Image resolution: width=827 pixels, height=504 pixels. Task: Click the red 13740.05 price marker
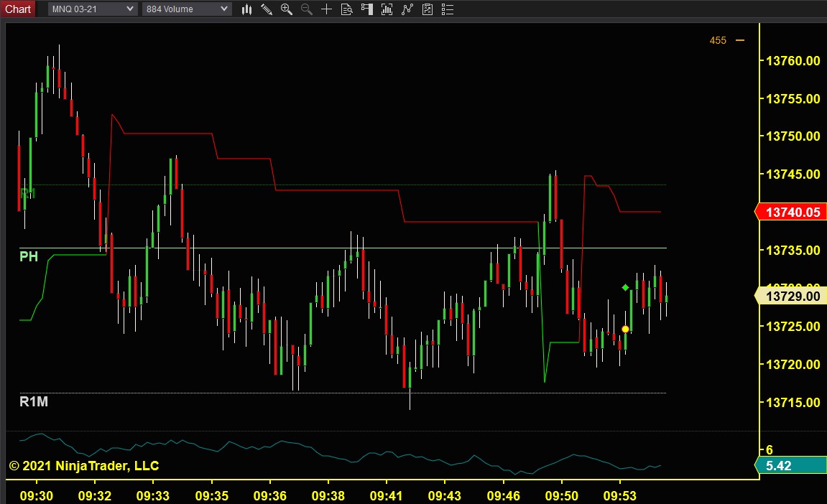(x=790, y=212)
